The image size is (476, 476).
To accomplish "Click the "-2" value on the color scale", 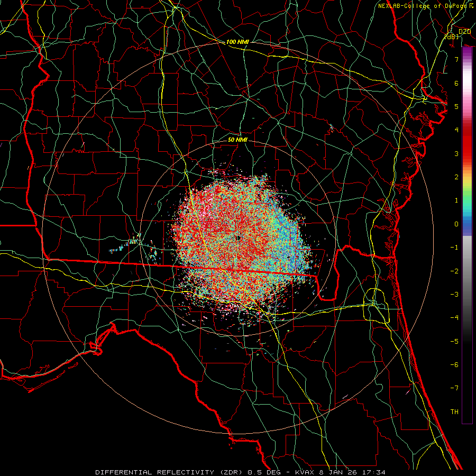I will (454, 271).
